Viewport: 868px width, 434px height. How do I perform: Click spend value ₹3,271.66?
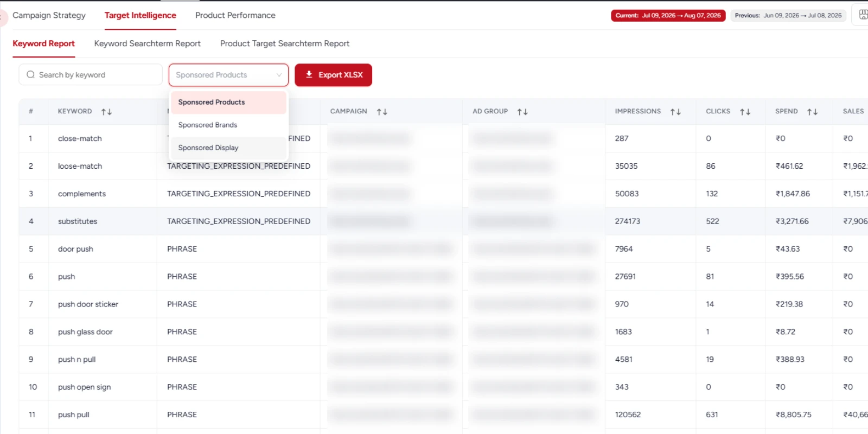[x=792, y=221]
